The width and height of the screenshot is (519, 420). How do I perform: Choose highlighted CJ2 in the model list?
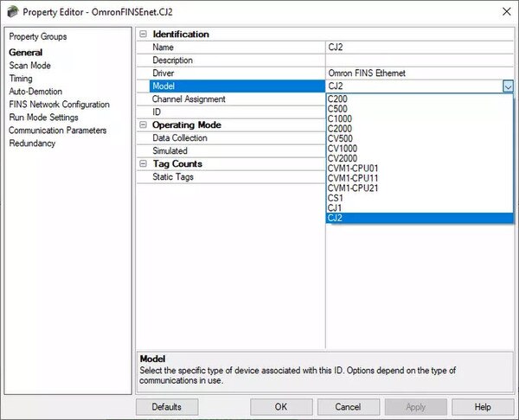click(420, 218)
